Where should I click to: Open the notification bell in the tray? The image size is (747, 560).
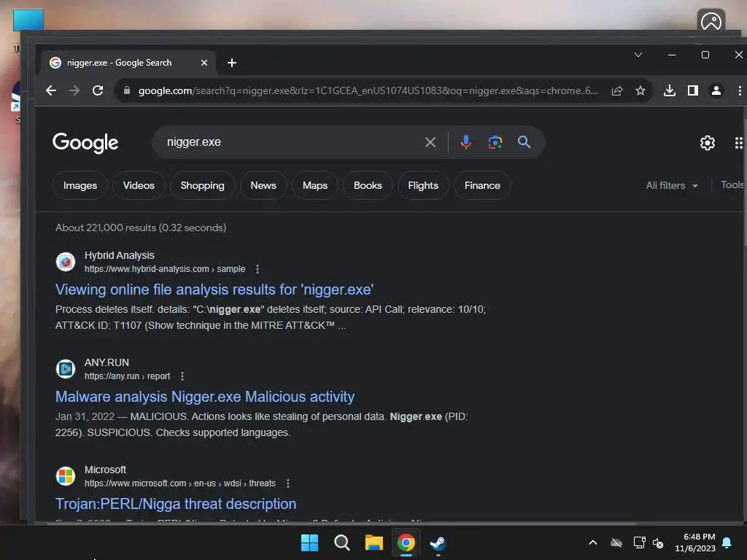coord(727,542)
